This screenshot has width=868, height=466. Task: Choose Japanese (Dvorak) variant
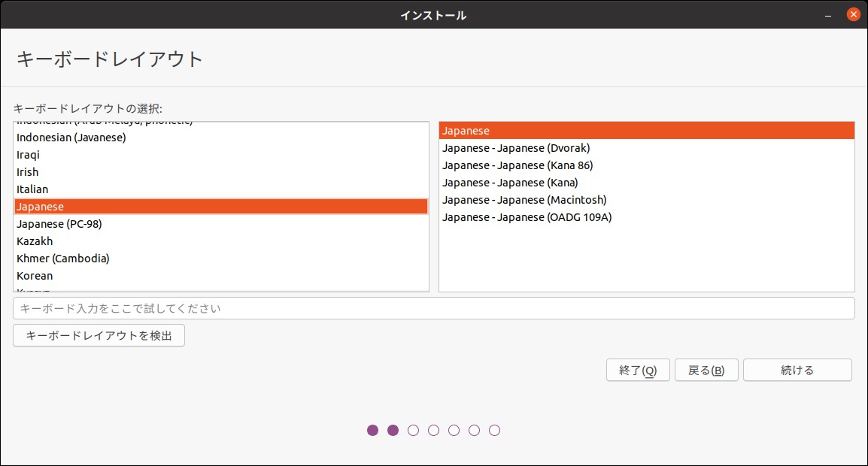[647, 148]
